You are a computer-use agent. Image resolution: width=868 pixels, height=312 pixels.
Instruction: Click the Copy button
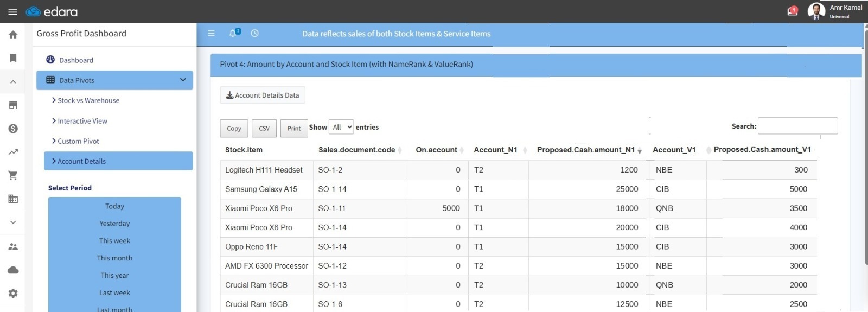234,129
